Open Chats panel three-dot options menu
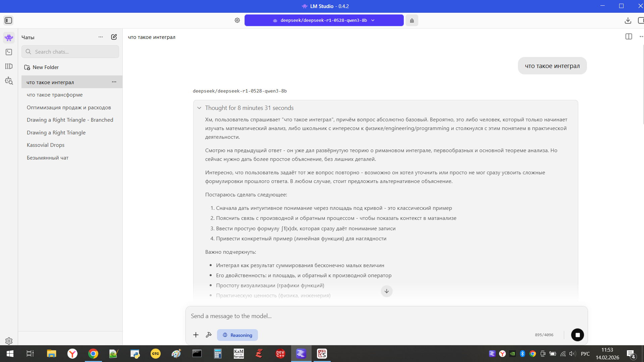The width and height of the screenshot is (644, 362). click(101, 37)
